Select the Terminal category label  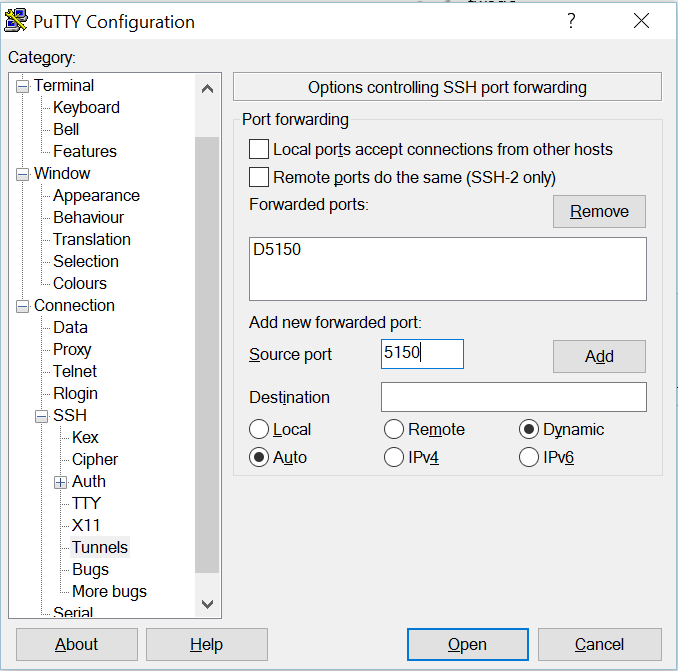pos(64,85)
